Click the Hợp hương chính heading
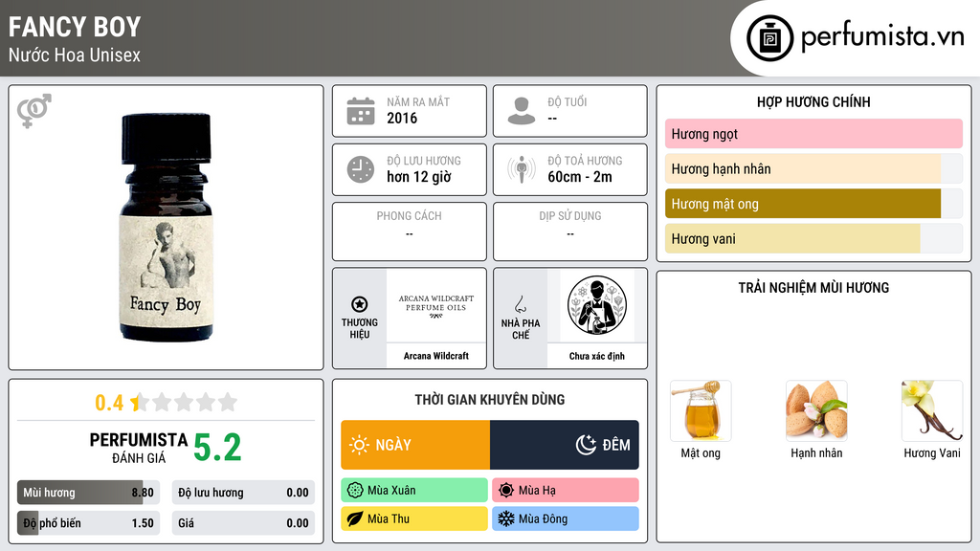This screenshot has height=551, width=980. (x=813, y=101)
